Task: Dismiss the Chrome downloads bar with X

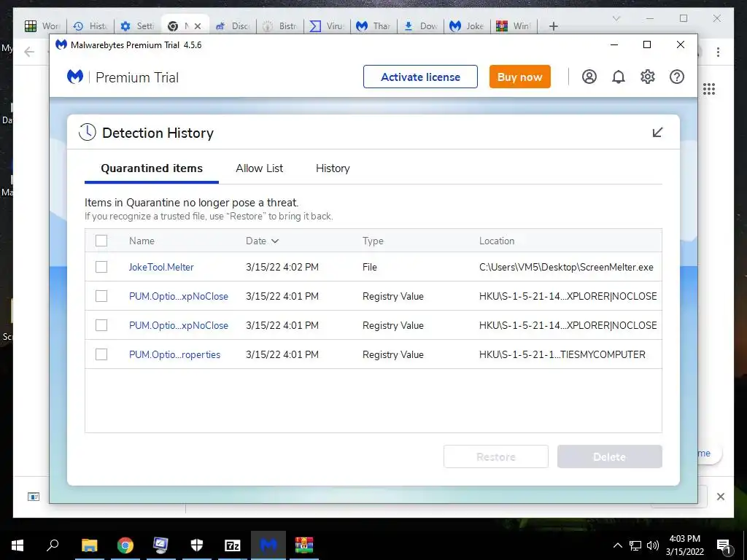Action: click(x=720, y=497)
